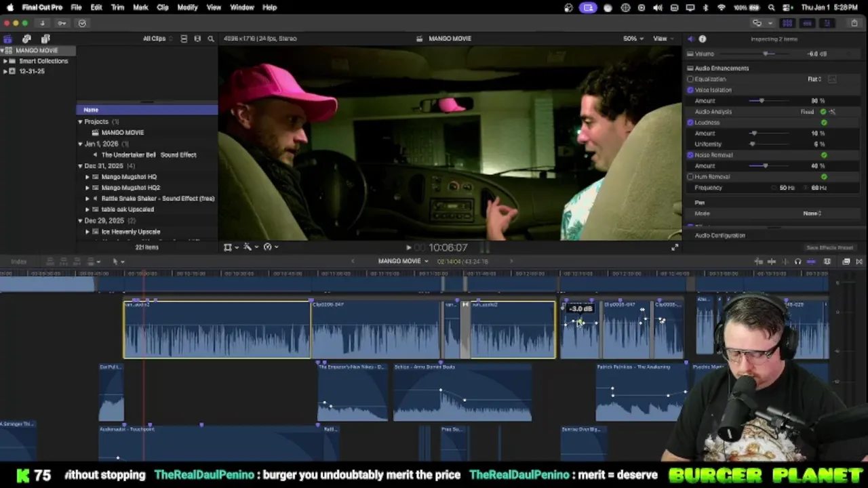Image resolution: width=868 pixels, height=488 pixels.
Task: Toggle snapping in the timeline
Action: point(811,262)
